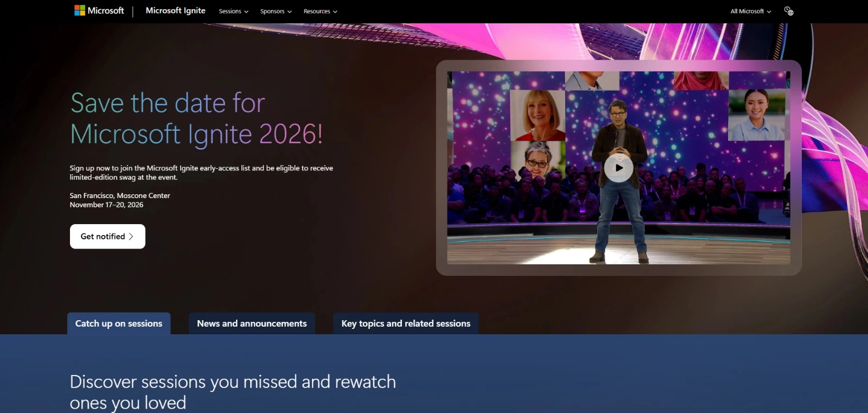Select the Catch up on sessions tab

pyautogui.click(x=119, y=323)
